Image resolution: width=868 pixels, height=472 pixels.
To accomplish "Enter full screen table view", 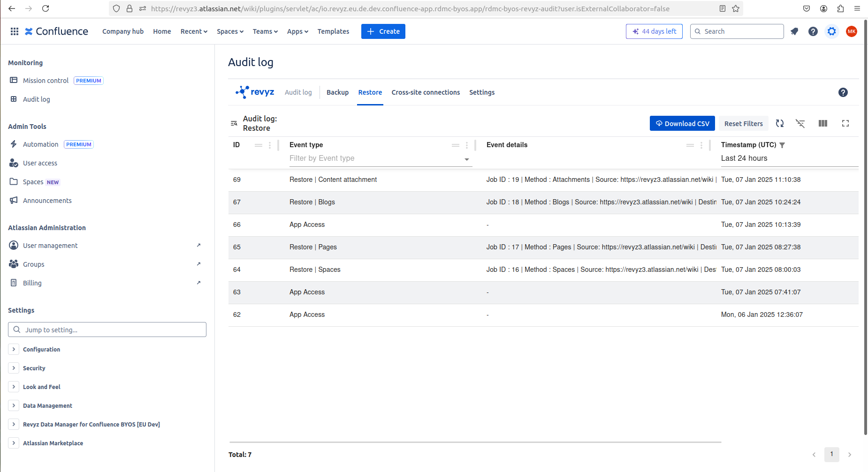I will pos(845,123).
